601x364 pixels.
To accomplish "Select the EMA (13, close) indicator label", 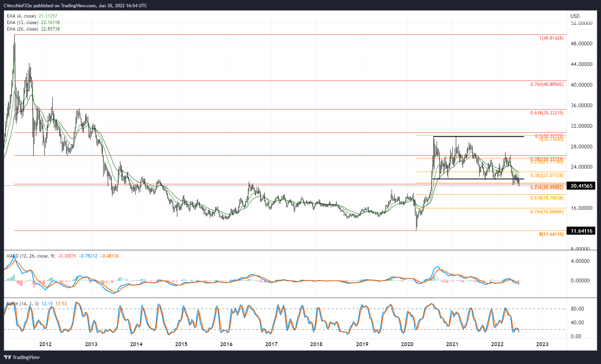I will (x=23, y=23).
